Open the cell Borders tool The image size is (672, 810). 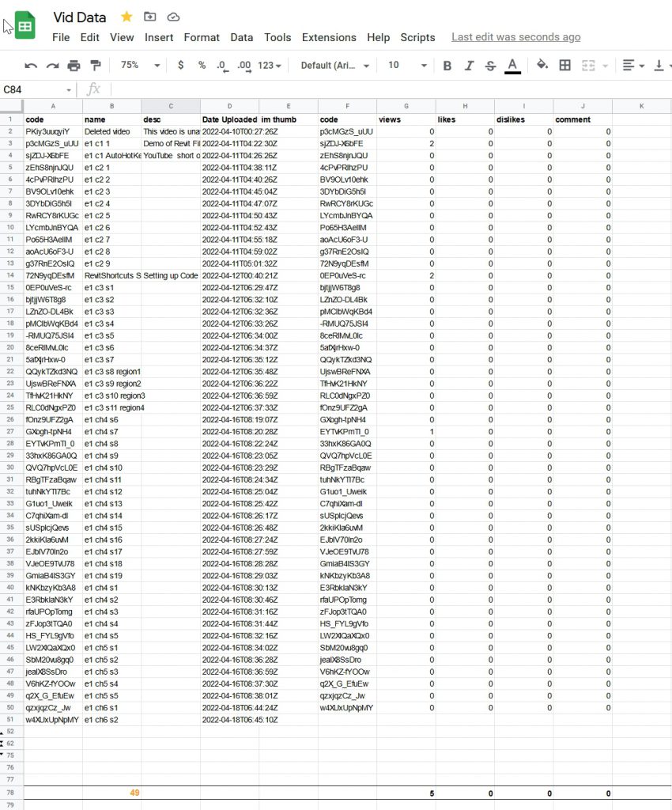pyautogui.click(x=564, y=66)
